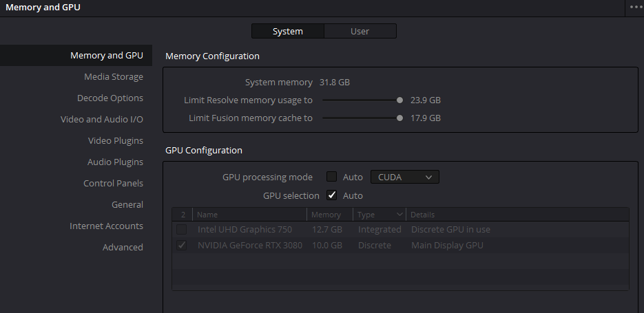Screen dimensions: 644x313
Task: Adjust Limit Fusion memory cache slider
Action: (x=399, y=118)
